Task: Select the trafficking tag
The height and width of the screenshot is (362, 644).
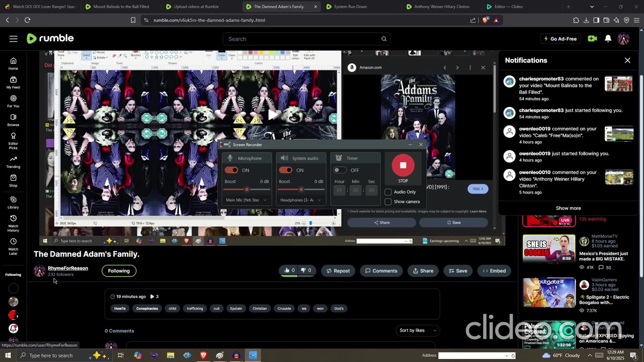Action: tap(195, 308)
